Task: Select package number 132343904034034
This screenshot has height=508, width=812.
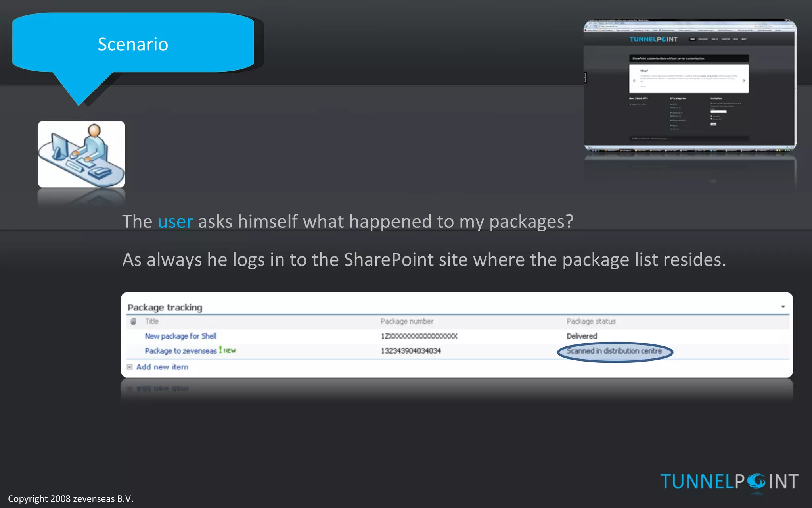Action: 411,351
